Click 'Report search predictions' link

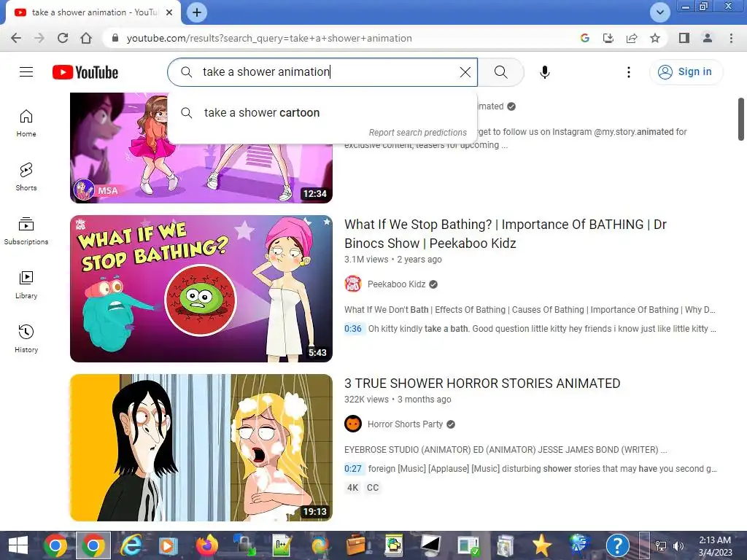click(418, 133)
